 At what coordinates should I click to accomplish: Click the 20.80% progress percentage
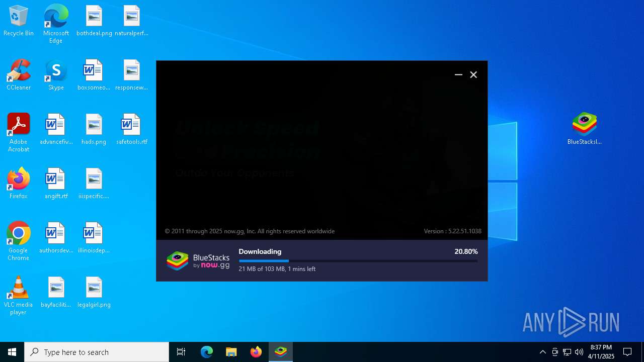point(466,251)
